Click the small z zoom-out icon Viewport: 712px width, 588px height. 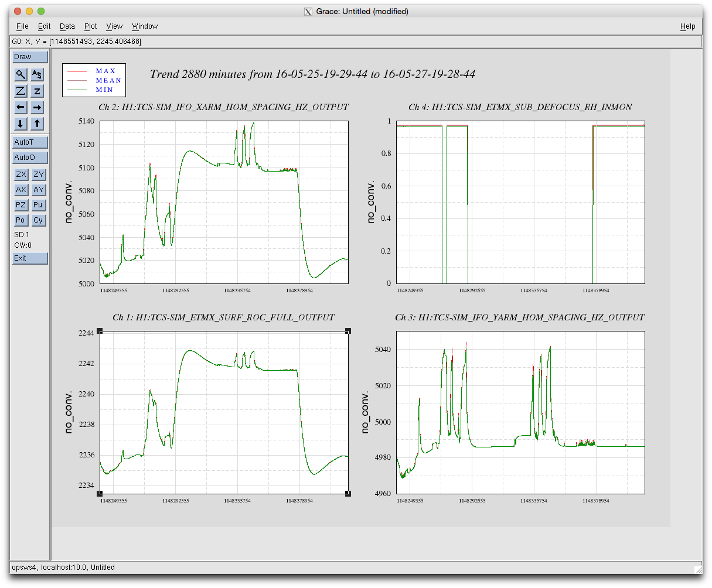[x=37, y=91]
